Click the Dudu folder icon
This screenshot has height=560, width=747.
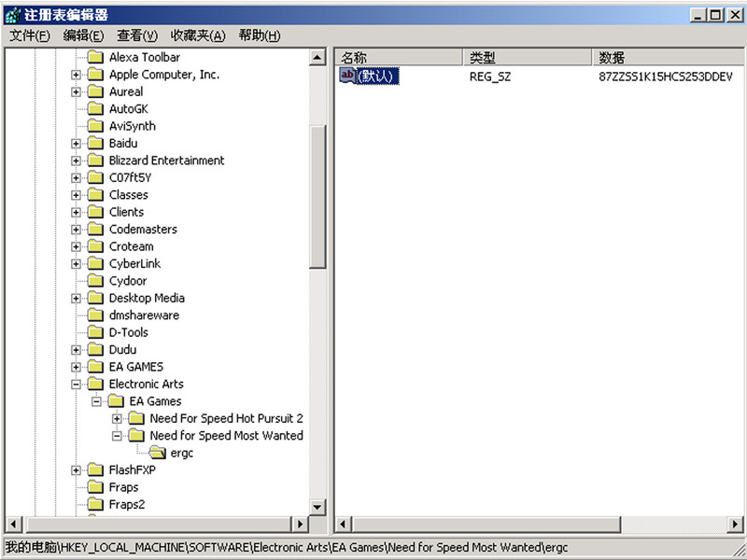point(96,349)
